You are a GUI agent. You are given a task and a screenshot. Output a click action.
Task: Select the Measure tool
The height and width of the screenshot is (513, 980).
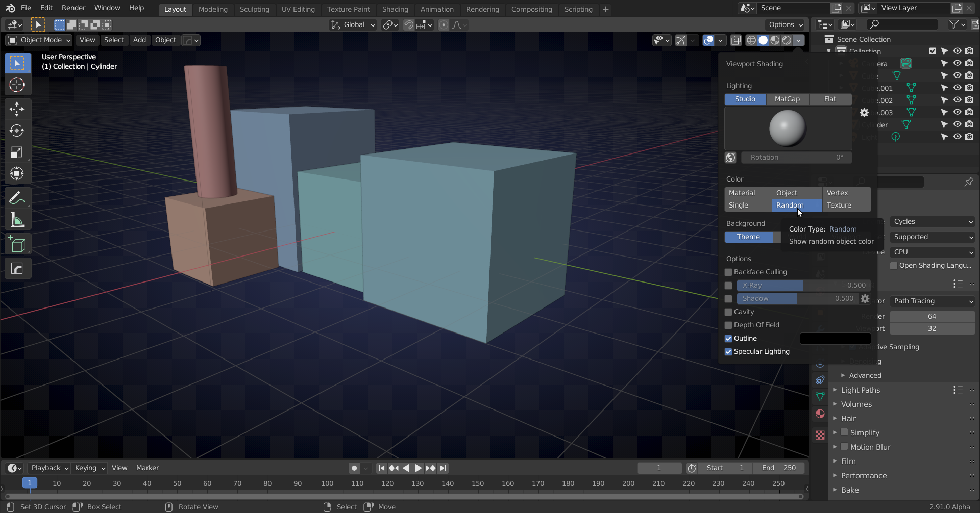[17, 220]
